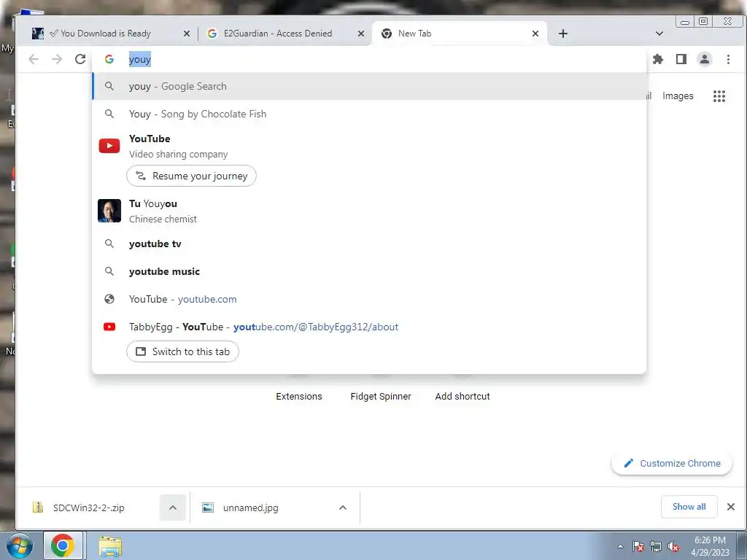
Task: Click the muted volume tray icon
Action: click(673, 546)
